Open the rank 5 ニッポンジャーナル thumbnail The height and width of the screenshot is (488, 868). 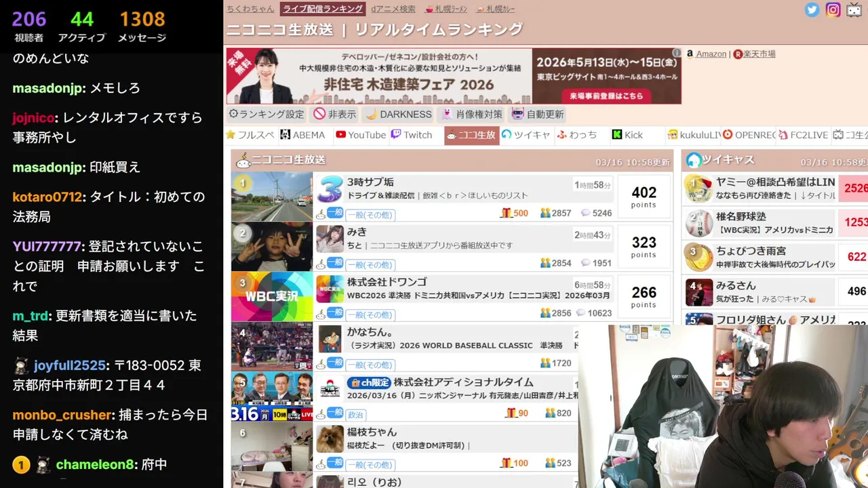point(272,396)
